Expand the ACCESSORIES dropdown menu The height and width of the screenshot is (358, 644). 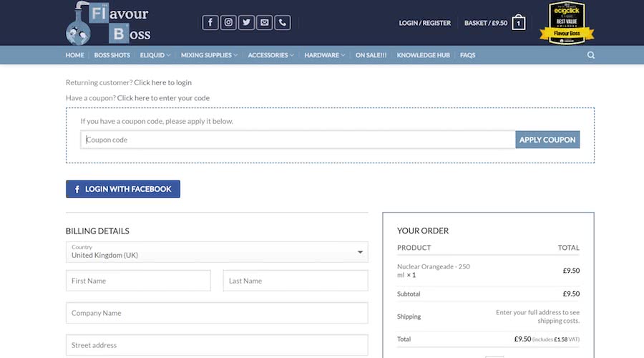(x=270, y=55)
